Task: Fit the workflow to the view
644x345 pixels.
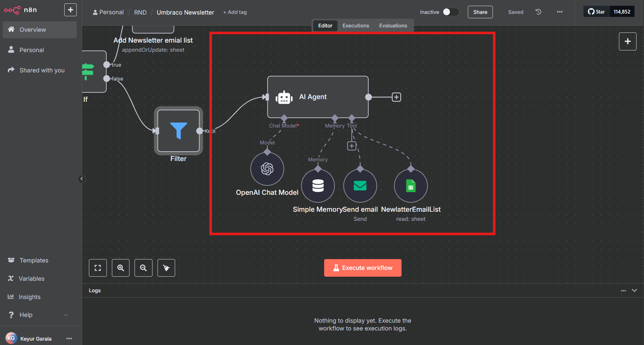Action: click(x=98, y=268)
